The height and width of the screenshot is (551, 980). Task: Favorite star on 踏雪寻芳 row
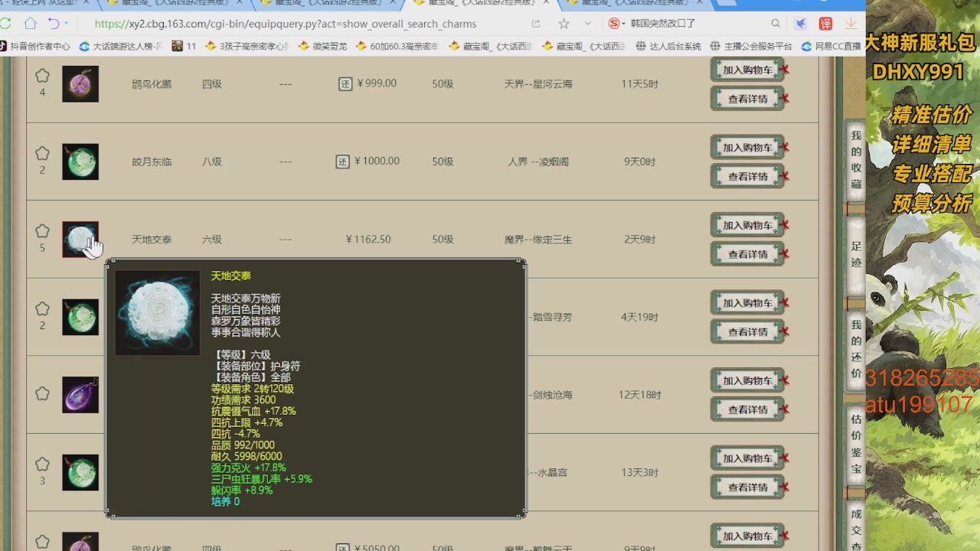point(42,309)
